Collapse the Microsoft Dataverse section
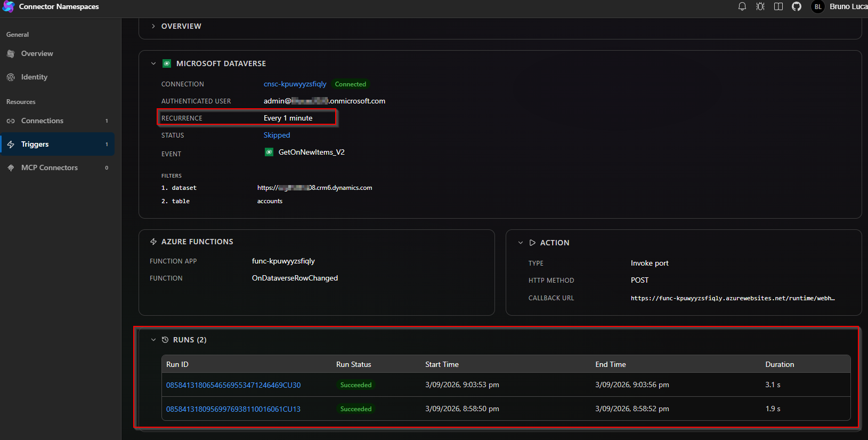The height and width of the screenshot is (440, 868). point(153,63)
